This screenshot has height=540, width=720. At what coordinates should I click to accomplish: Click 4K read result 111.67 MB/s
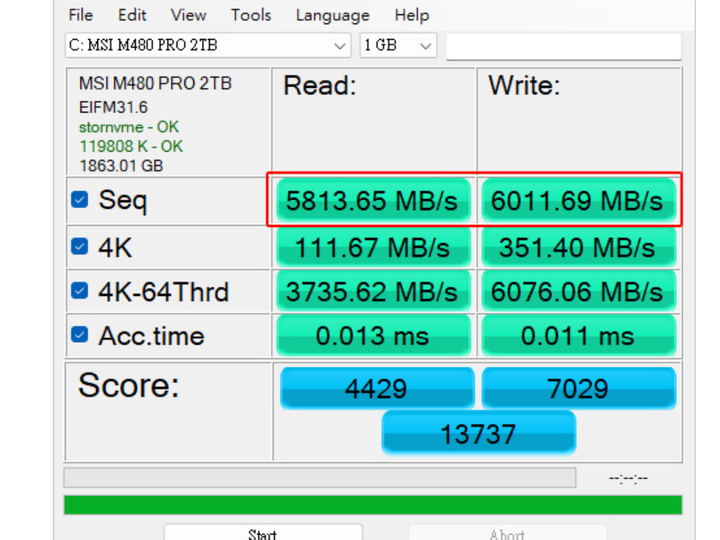[373, 248]
